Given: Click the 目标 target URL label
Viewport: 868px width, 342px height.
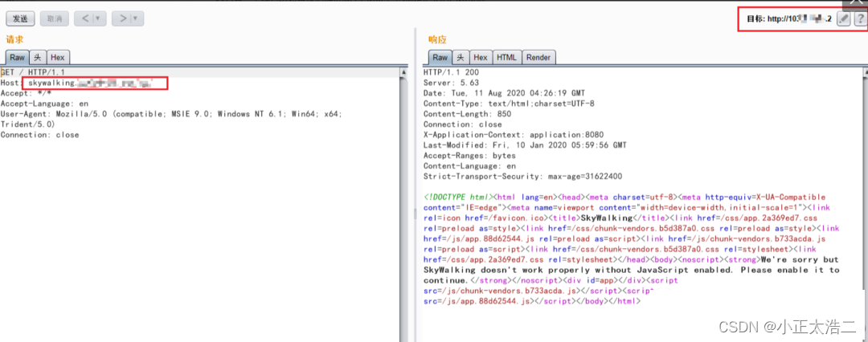Looking at the screenshot, I should coord(789,18).
